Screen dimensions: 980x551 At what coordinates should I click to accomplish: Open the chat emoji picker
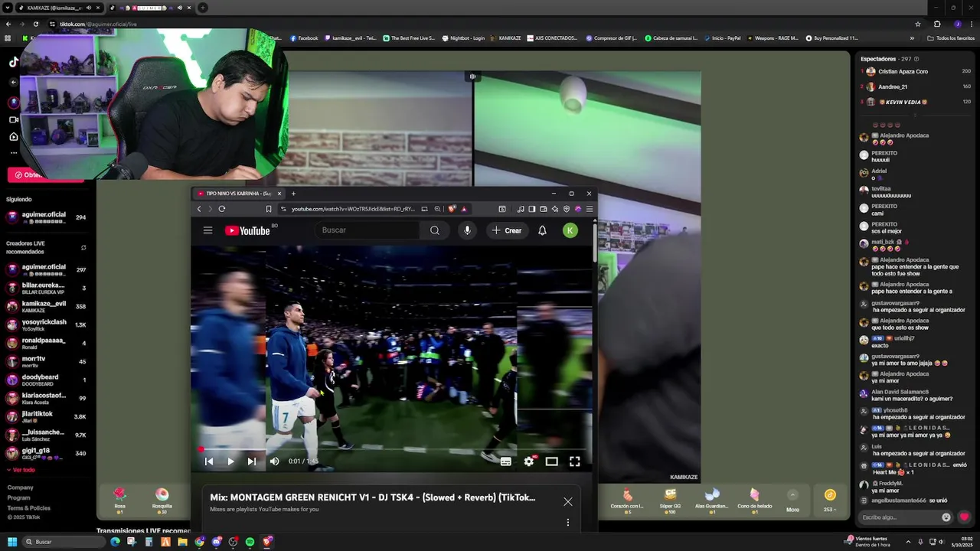pos(946,517)
